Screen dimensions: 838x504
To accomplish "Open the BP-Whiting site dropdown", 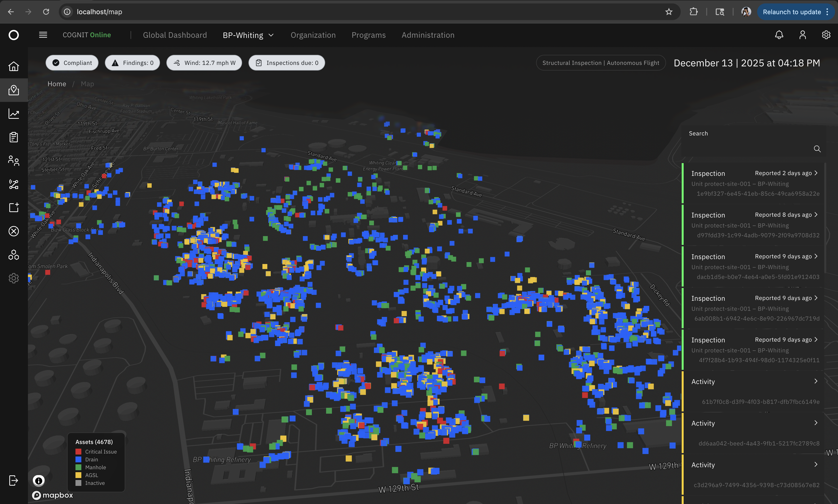I will (x=248, y=35).
